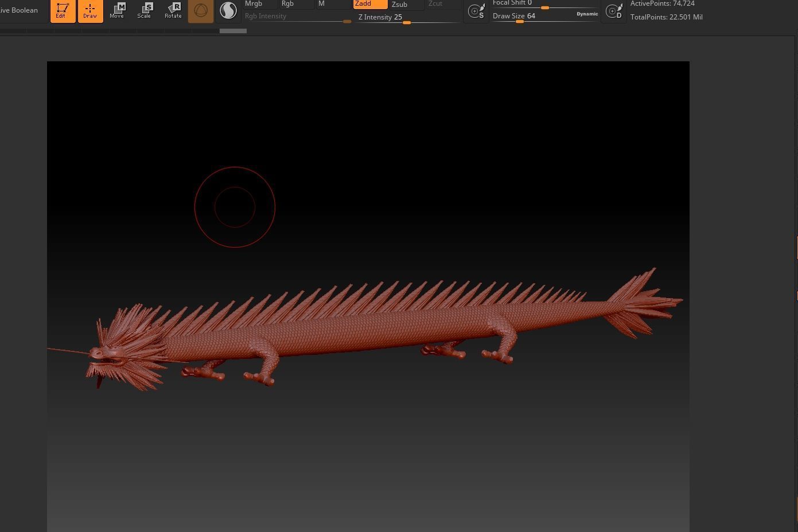Click the S brush-size link icon
Screen dimensions: 798x532
coord(477,11)
